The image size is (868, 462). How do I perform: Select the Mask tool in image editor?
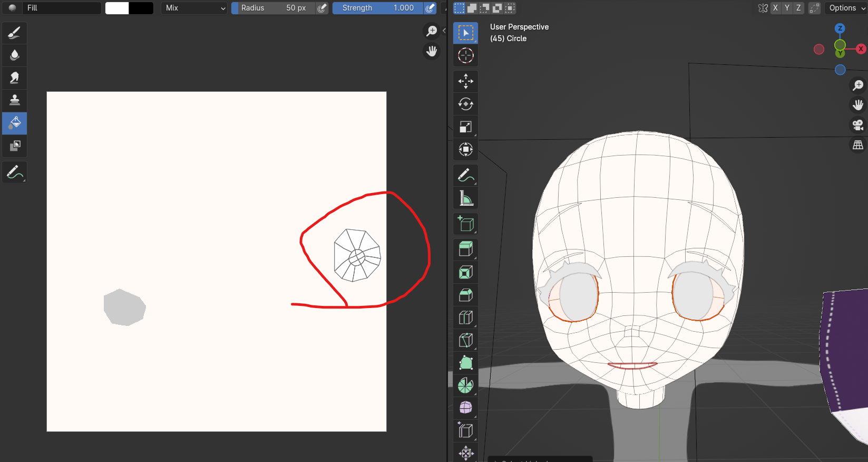(15, 146)
